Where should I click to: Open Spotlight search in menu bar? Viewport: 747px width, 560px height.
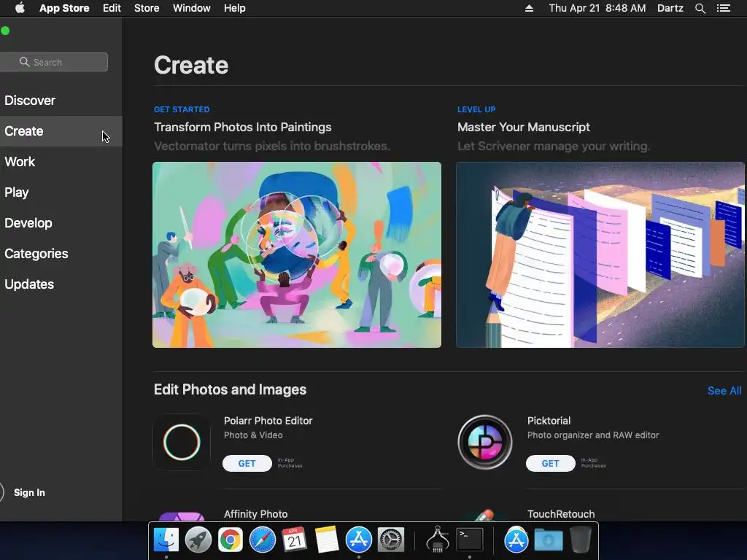click(700, 8)
